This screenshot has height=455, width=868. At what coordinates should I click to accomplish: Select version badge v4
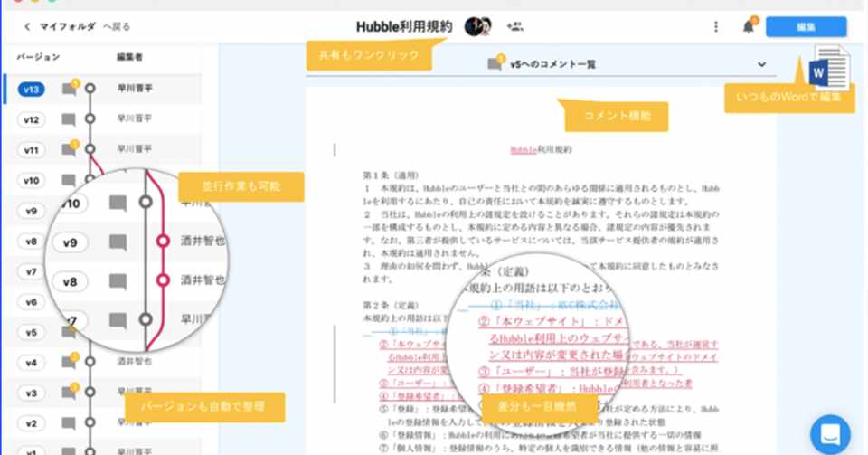click(x=31, y=363)
